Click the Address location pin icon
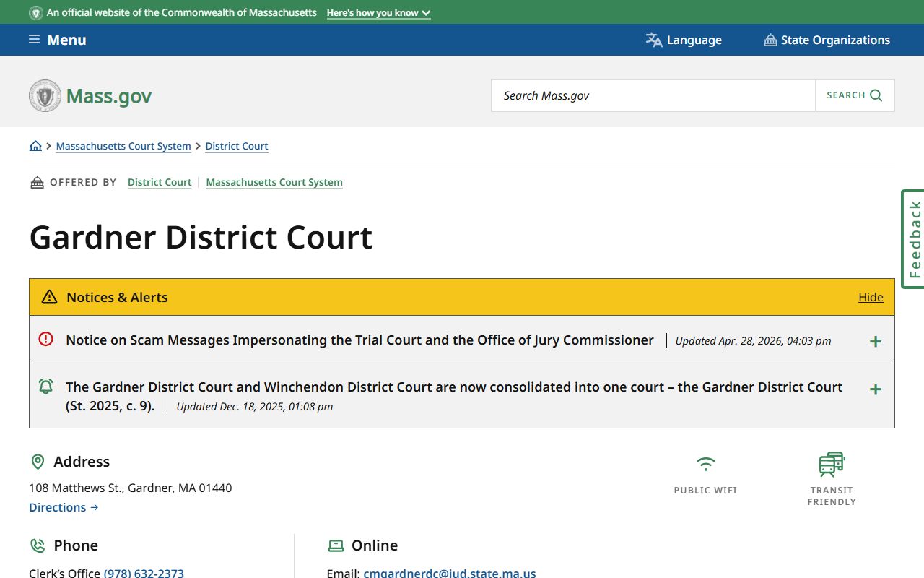 [x=38, y=462]
